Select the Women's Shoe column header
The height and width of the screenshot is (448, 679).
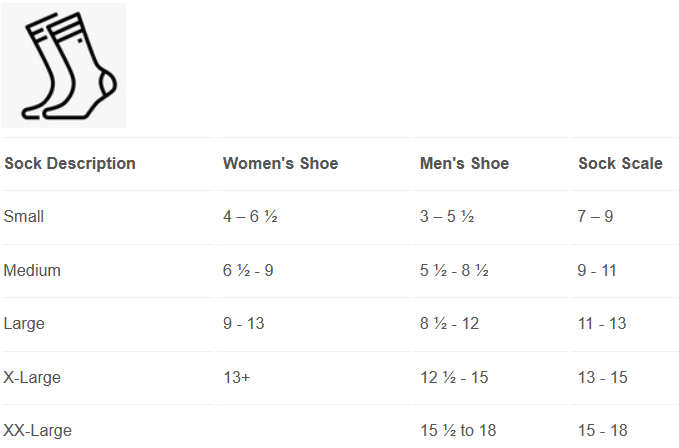tap(280, 164)
